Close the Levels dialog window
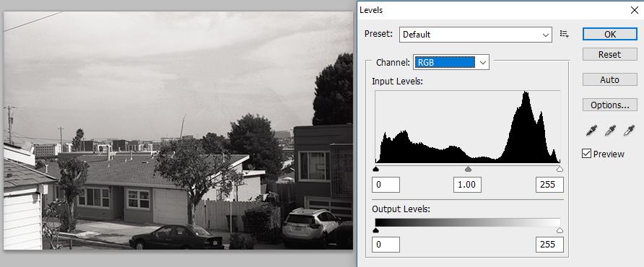Viewport: 644px width, 267px height. point(634,10)
